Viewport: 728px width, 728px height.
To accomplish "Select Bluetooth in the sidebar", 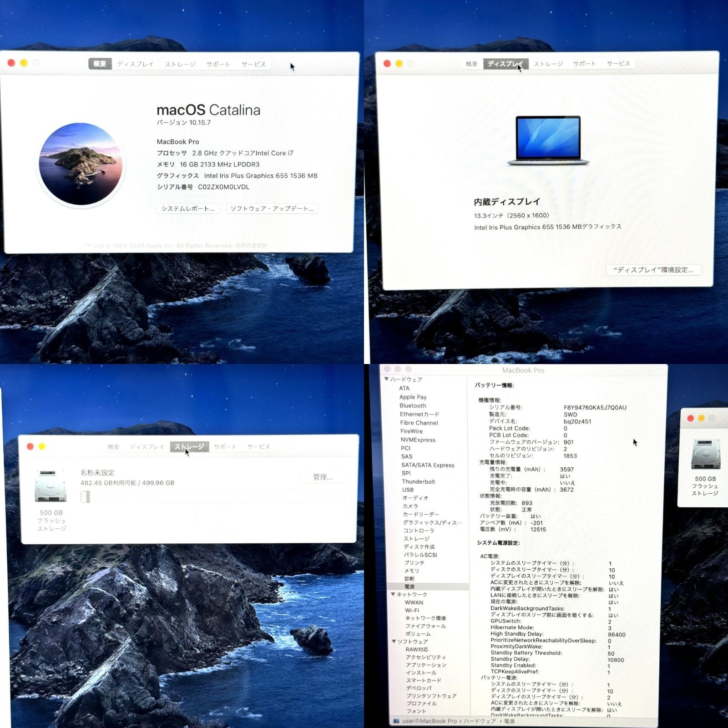I will pyautogui.click(x=413, y=405).
